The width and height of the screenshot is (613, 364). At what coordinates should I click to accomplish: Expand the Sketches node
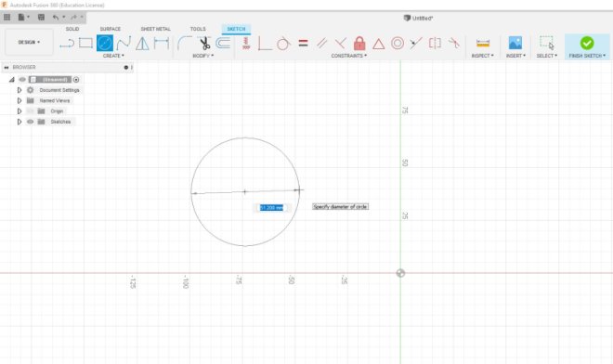(x=20, y=122)
